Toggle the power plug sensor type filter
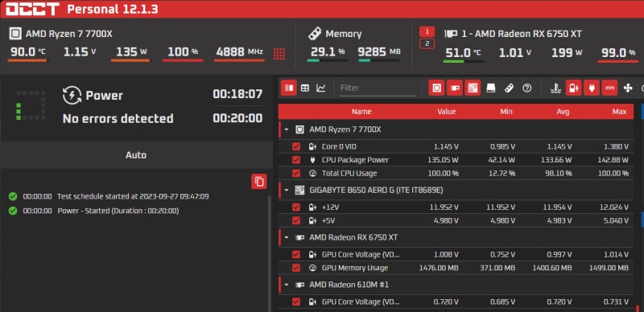Image resolution: width=644 pixels, height=312 pixels. click(592, 88)
